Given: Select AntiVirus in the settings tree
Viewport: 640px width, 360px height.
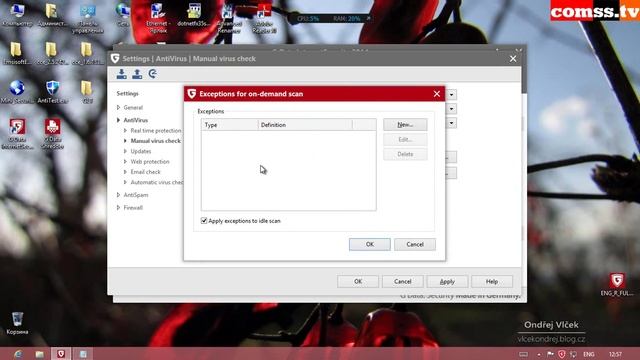Looking at the screenshot, I should (x=136, y=120).
